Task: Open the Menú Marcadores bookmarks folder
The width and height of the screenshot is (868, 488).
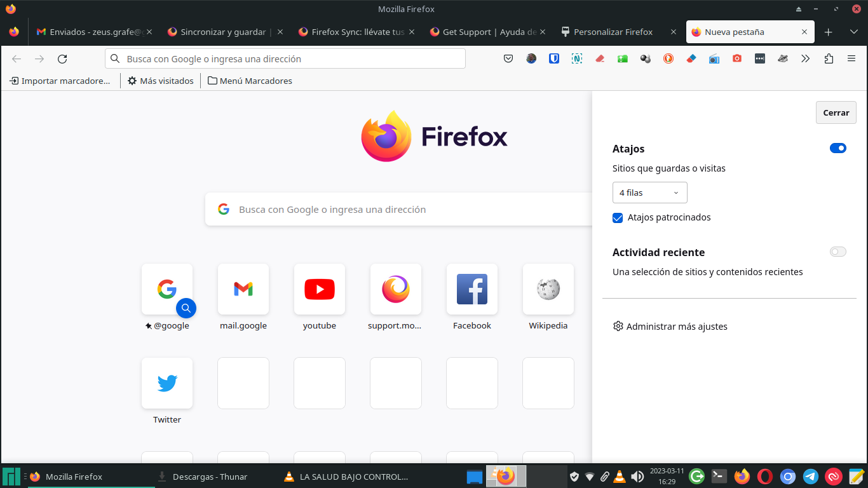Action: coord(250,81)
